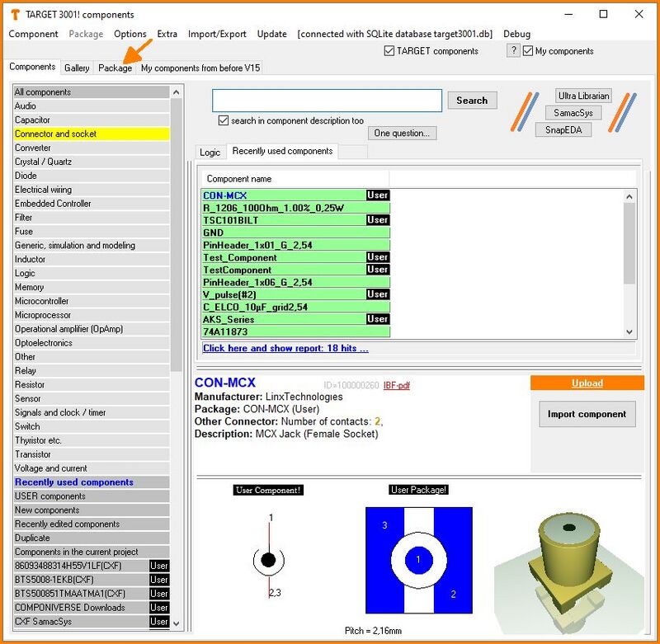
Task: Open the Extra menu
Action: [167, 34]
